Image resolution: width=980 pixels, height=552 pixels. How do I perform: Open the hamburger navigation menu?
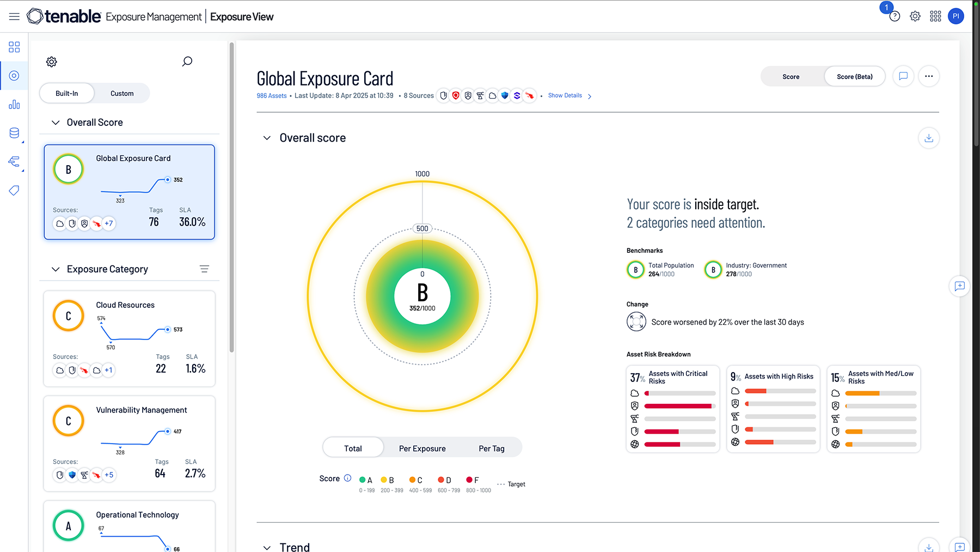click(14, 16)
